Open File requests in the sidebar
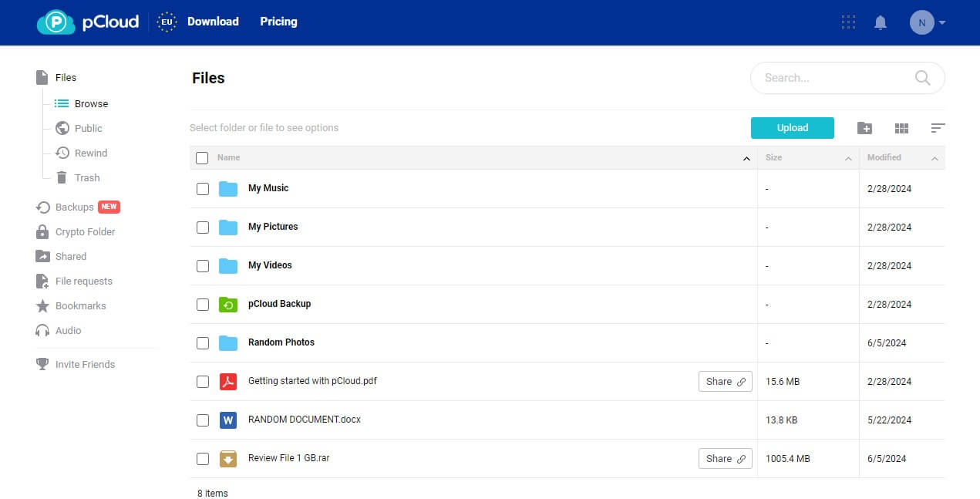 pos(84,281)
